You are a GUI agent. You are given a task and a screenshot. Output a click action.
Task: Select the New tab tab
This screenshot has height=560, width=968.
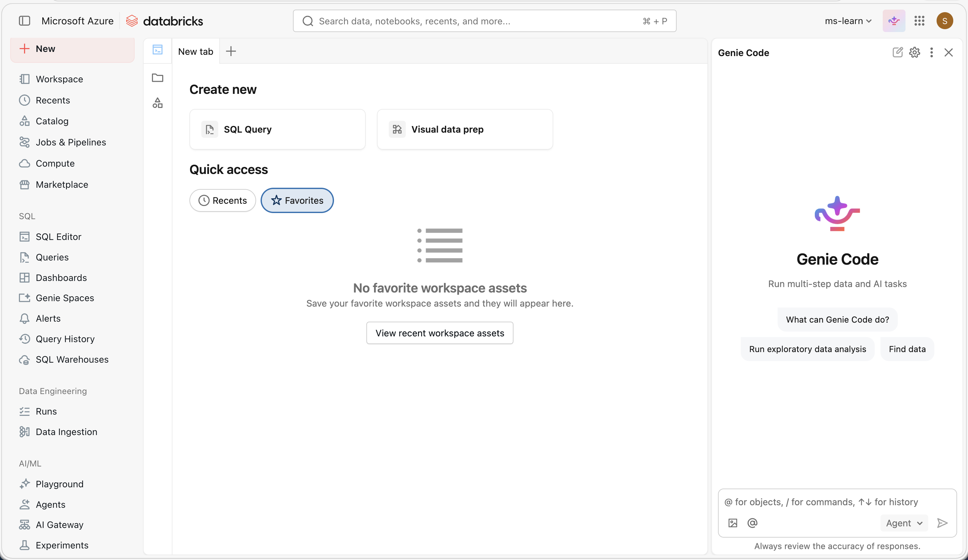pos(196,52)
